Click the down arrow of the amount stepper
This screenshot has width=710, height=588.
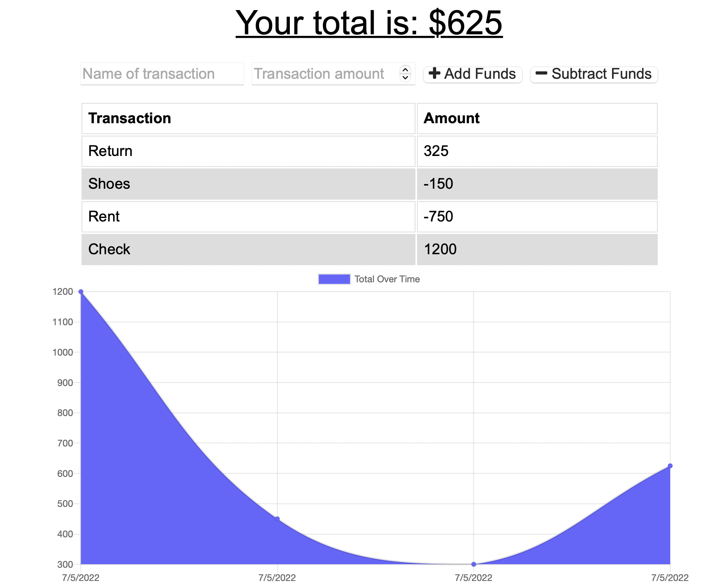click(x=405, y=77)
